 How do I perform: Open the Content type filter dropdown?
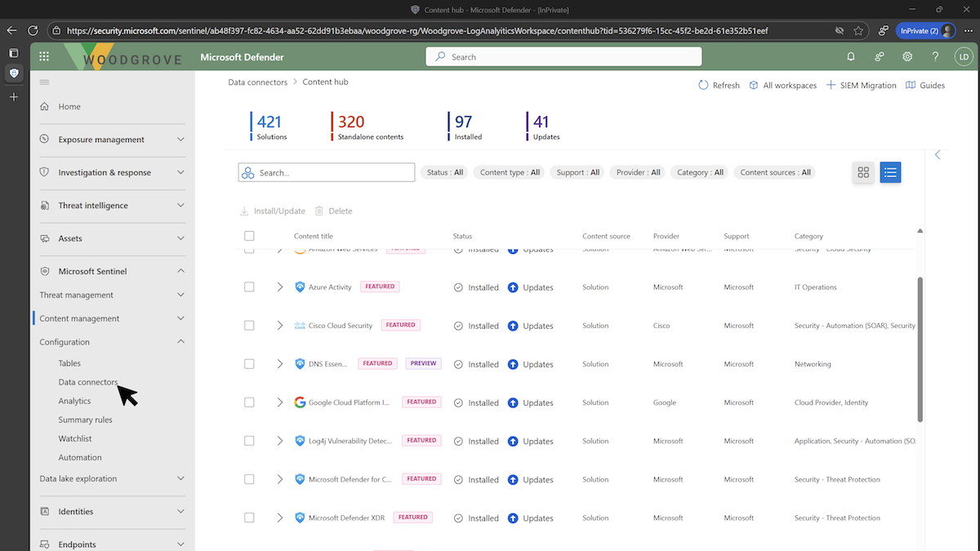pyautogui.click(x=510, y=172)
